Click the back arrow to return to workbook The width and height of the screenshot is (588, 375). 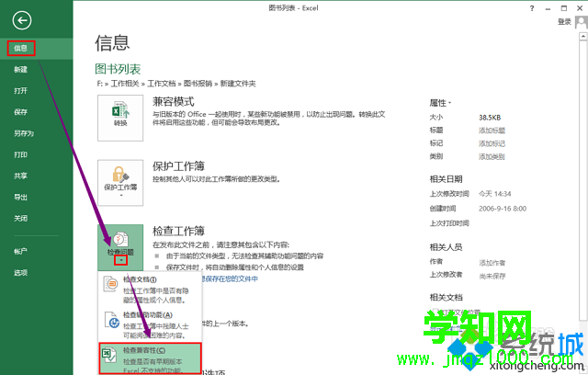(22, 20)
